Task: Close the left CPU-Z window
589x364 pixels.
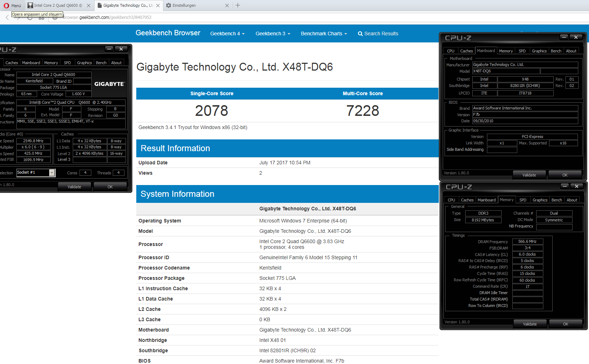Action: (x=121, y=49)
